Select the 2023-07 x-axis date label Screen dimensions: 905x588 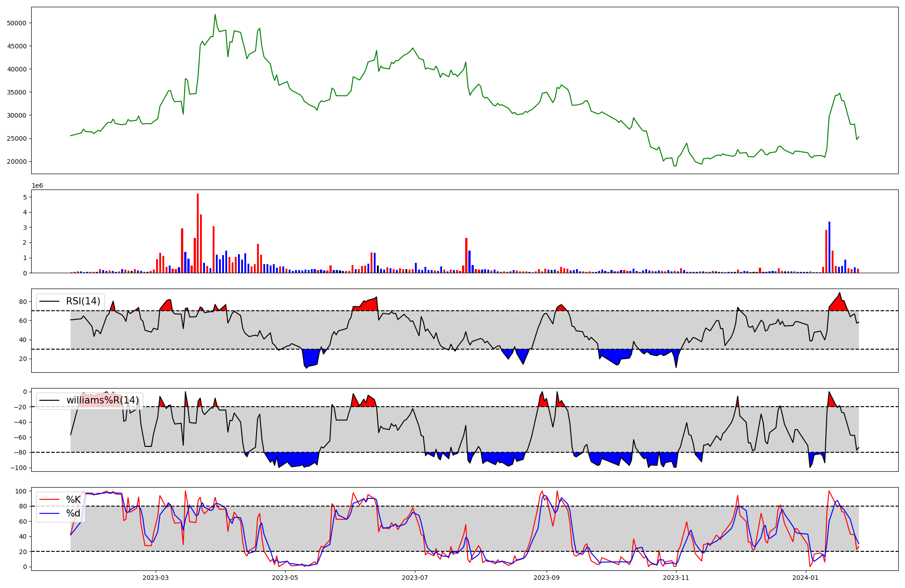coord(415,578)
